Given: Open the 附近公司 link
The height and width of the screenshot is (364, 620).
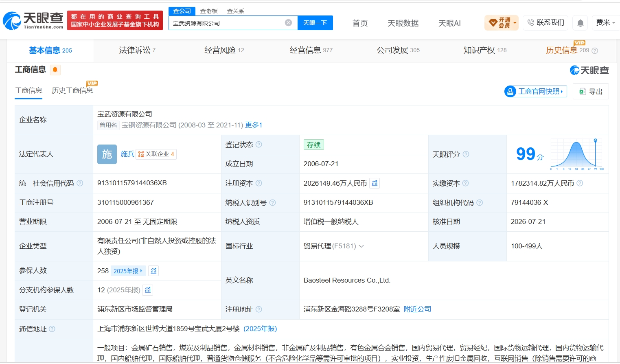Looking at the screenshot, I should [x=417, y=309].
